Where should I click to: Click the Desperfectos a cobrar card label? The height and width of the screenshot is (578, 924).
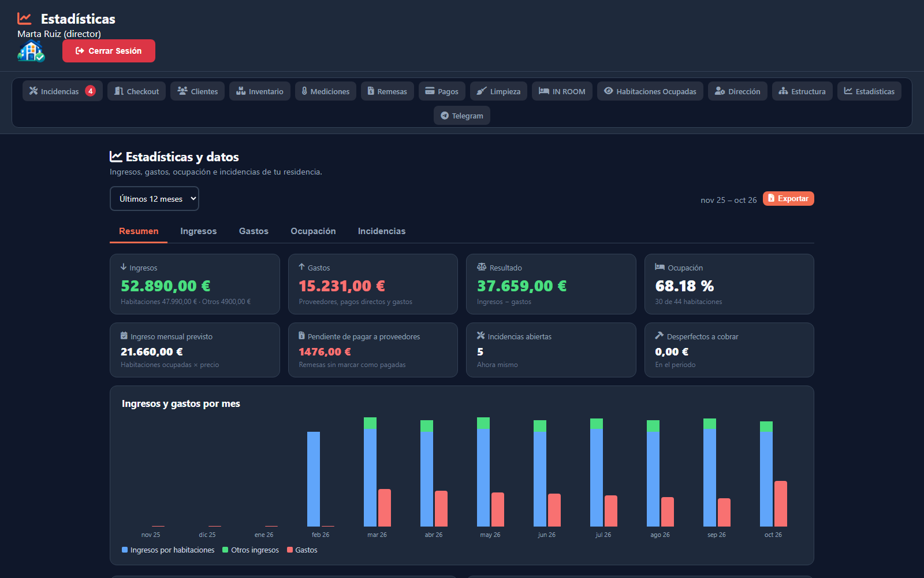click(702, 336)
